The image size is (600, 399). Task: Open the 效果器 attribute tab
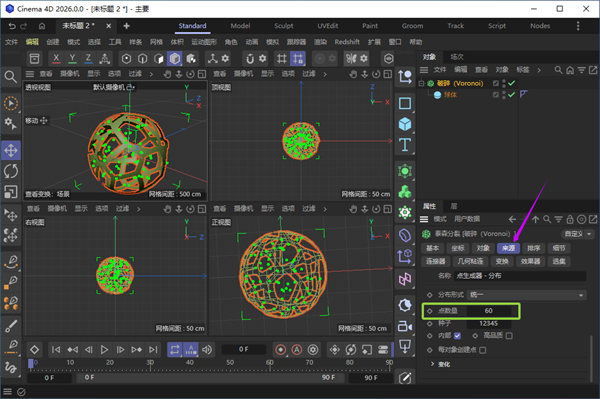(x=530, y=262)
